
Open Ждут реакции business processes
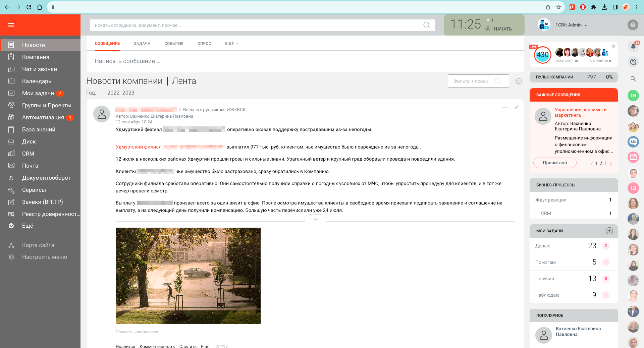coord(574,200)
